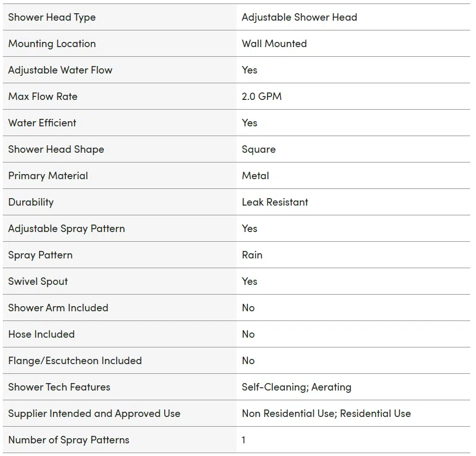
Task: Click the Water Efficient label
Action: click(42, 123)
